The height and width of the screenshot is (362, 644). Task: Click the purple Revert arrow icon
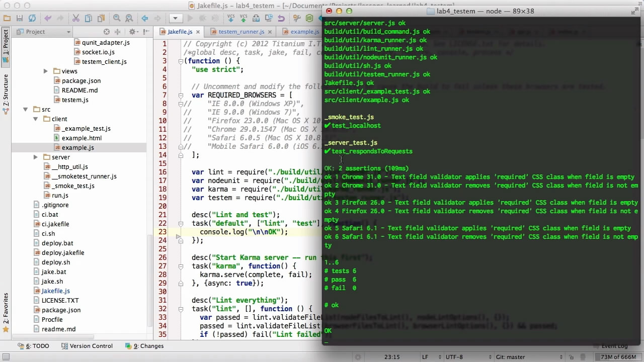[281, 18]
